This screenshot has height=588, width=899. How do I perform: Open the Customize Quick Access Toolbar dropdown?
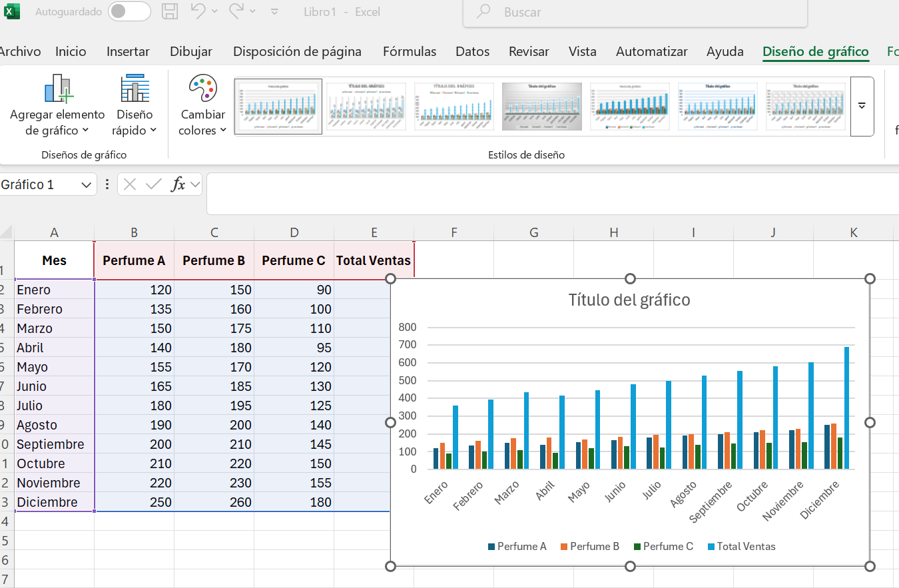pos(275,12)
